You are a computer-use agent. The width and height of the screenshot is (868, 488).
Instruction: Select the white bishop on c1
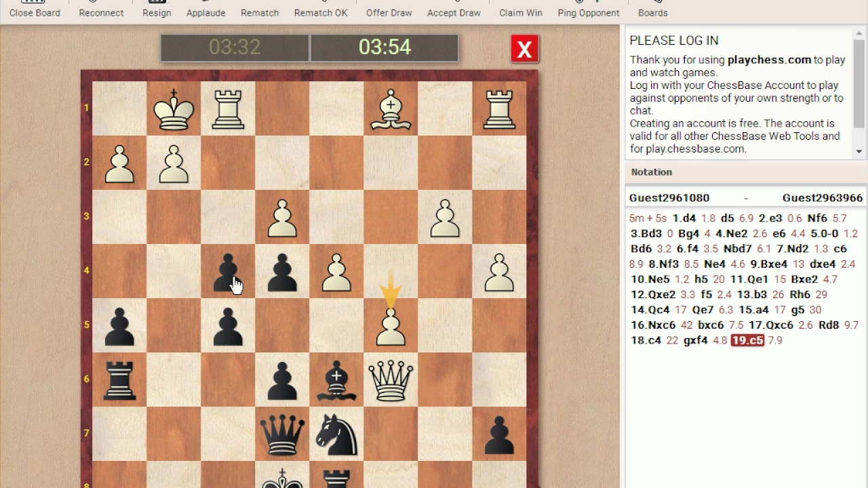(391, 110)
